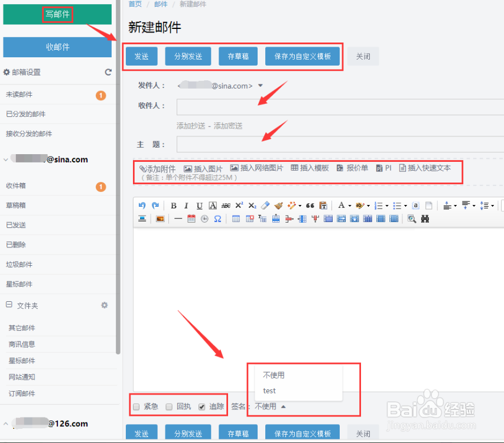The height and width of the screenshot is (443, 504).
Task: Click the left sidebar scrollbar
Action: (x=118, y=177)
